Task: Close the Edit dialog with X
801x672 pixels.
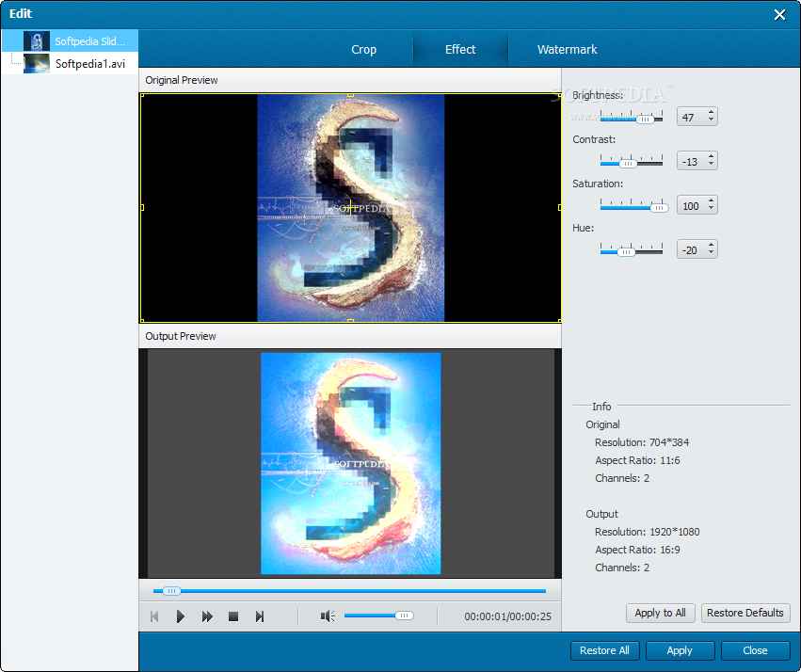Action: [779, 15]
